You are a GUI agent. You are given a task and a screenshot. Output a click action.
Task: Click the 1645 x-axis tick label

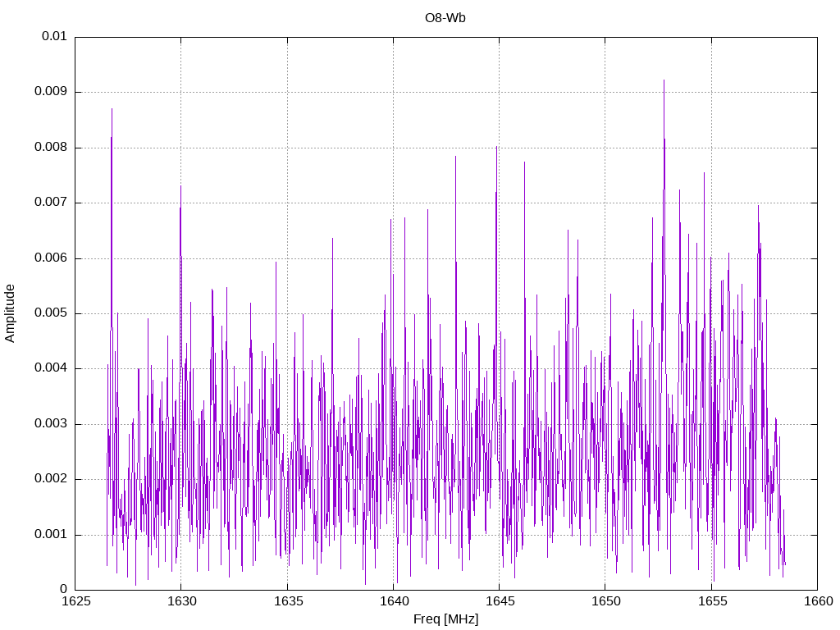(500, 601)
